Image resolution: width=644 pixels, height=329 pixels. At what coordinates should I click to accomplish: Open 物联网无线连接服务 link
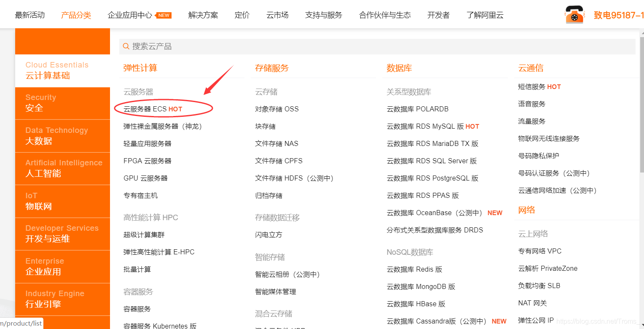pos(549,138)
